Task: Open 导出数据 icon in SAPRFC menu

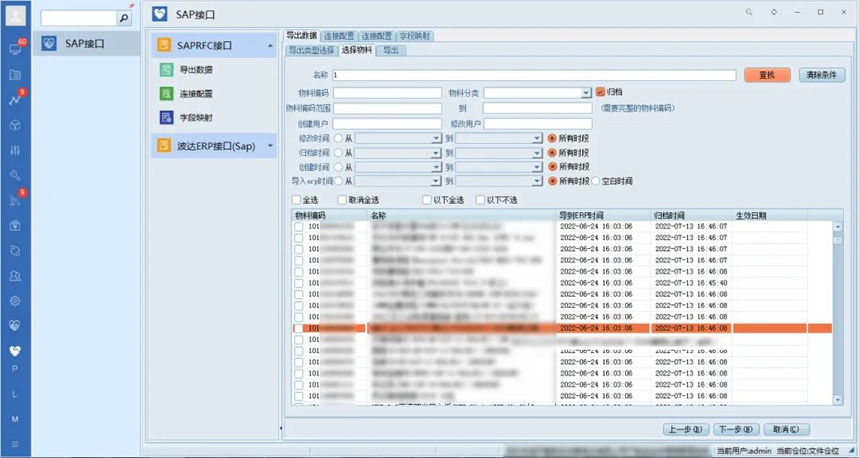Action: (166, 70)
